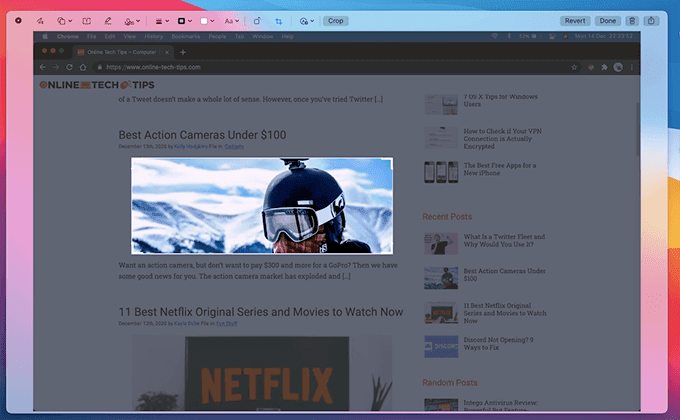
Task: Click the Revert button
Action: click(x=575, y=20)
